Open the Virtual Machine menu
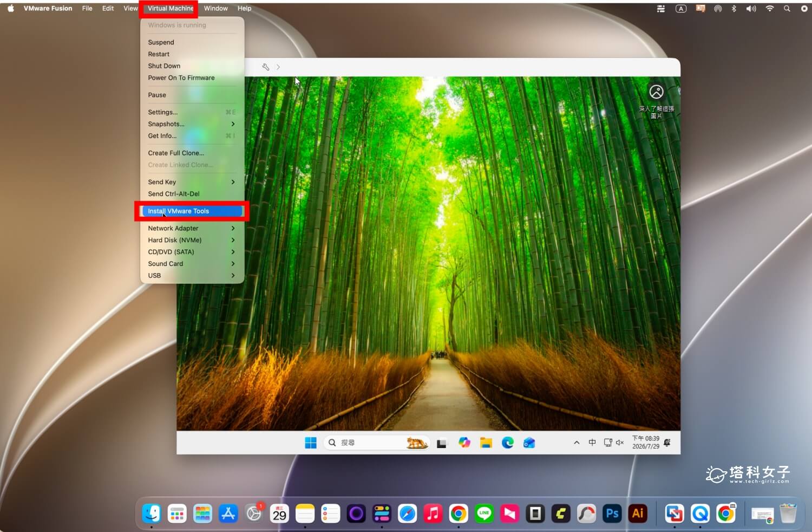 171,8
